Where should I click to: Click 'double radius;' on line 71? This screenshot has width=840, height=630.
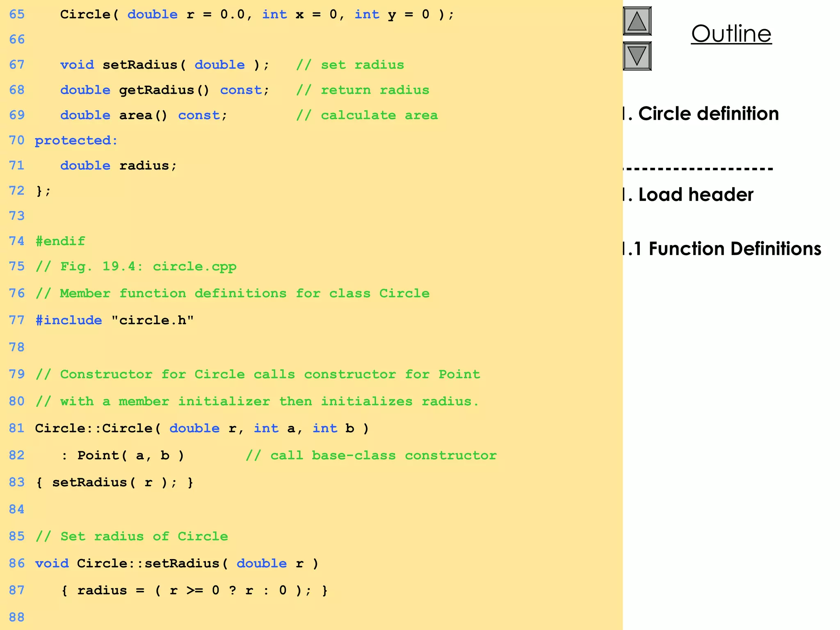[119, 166]
